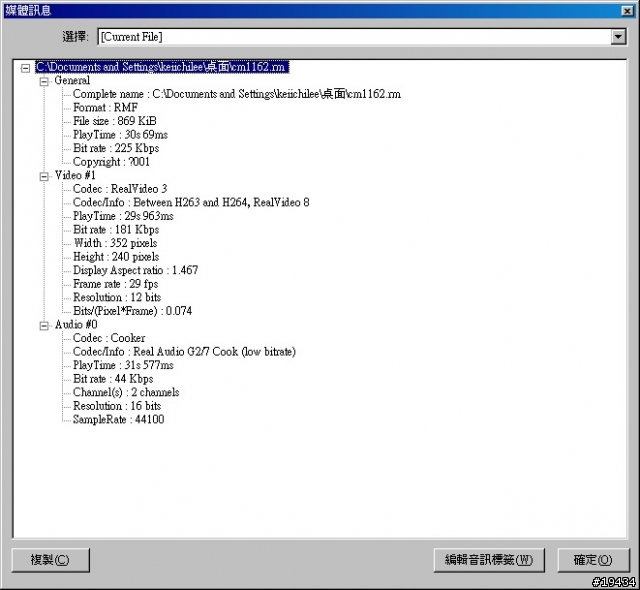The width and height of the screenshot is (640, 590).
Task: Select 'Bits/(Pixel*Frame) : 0.074' row
Action: (x=133, y=311)
